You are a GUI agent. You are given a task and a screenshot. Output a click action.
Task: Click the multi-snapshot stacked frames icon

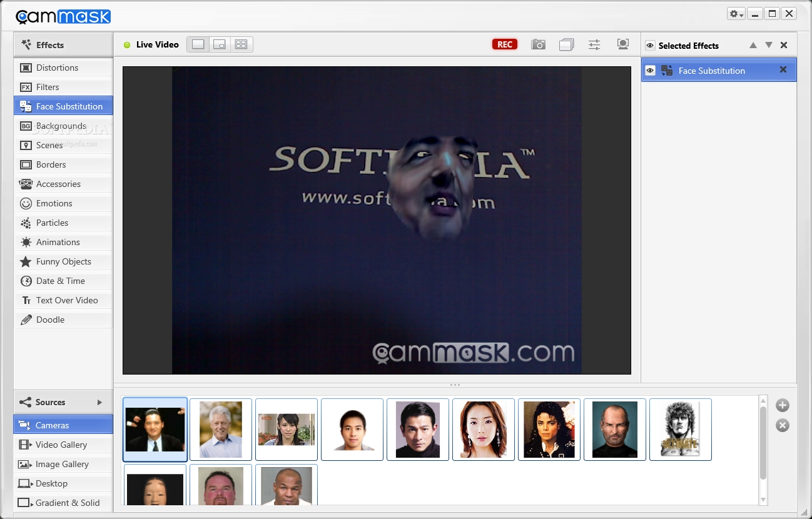pos(566,44)
